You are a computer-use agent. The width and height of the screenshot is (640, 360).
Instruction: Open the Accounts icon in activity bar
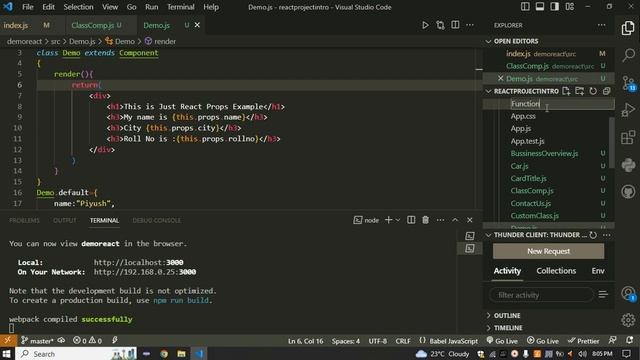tap(628, 293)
